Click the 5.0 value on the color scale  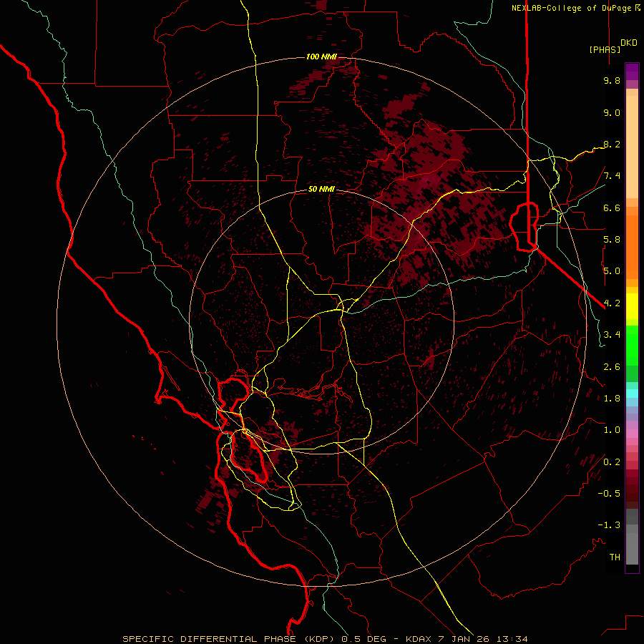612,271
